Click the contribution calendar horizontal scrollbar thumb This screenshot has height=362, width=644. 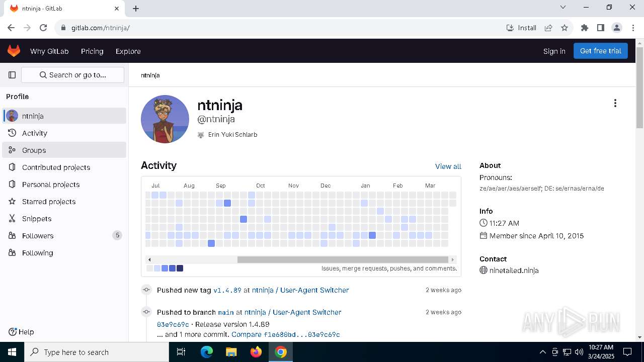point(343,259)
